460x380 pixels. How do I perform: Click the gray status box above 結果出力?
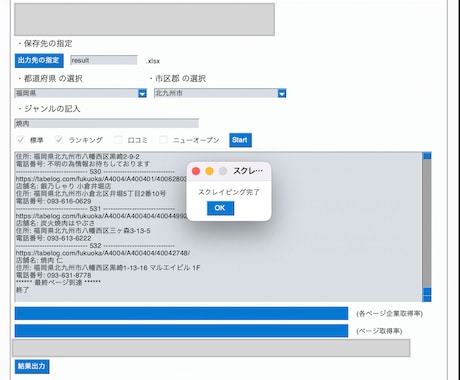click(x=211, y=348)
